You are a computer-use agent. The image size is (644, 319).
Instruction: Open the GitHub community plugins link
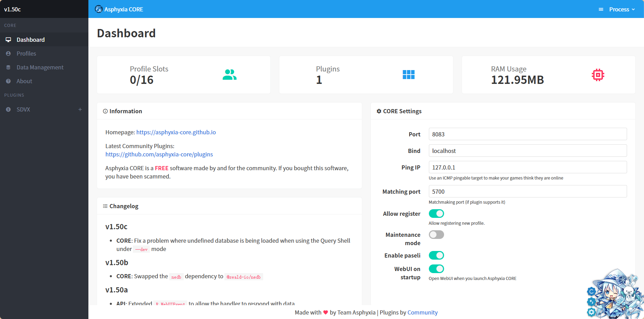[159, 154]
